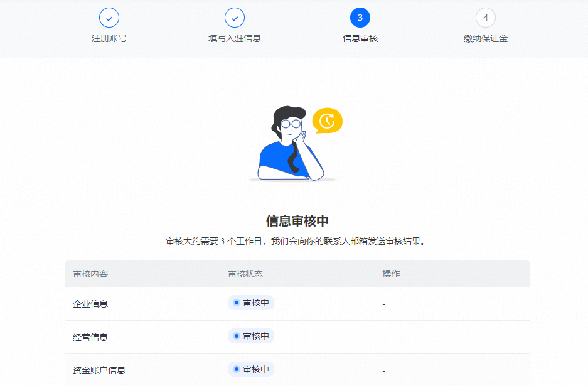Click the progress line between steps 2 and 3
This screenshot has width=588, height=386.
297,18
